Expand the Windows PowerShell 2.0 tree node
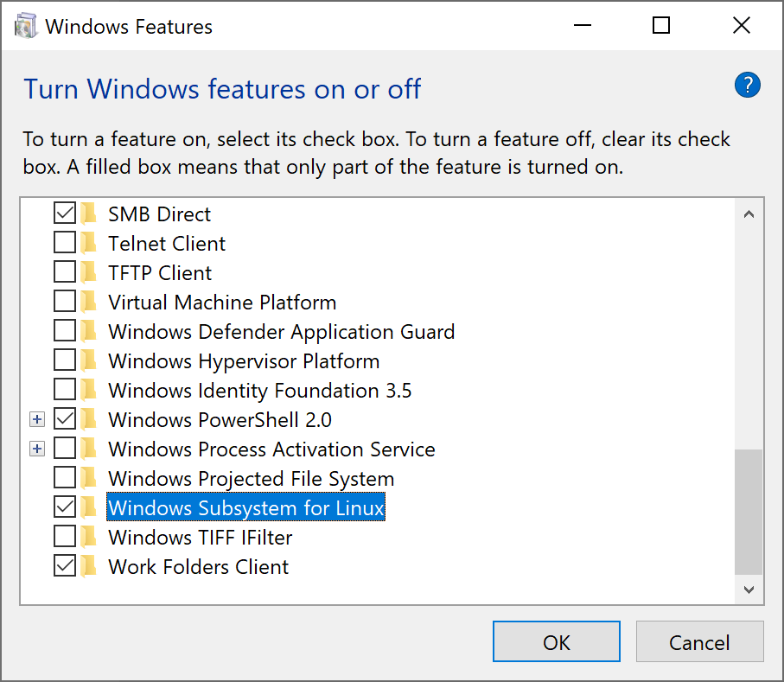 point(36,420)
